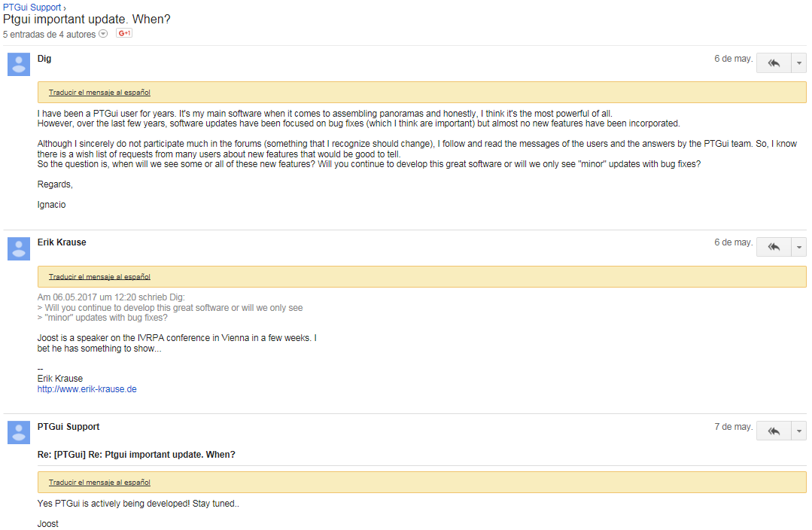812x530 pixels.
Task: Click the author name PTGui Support
Action: click(x=68, y=427)
